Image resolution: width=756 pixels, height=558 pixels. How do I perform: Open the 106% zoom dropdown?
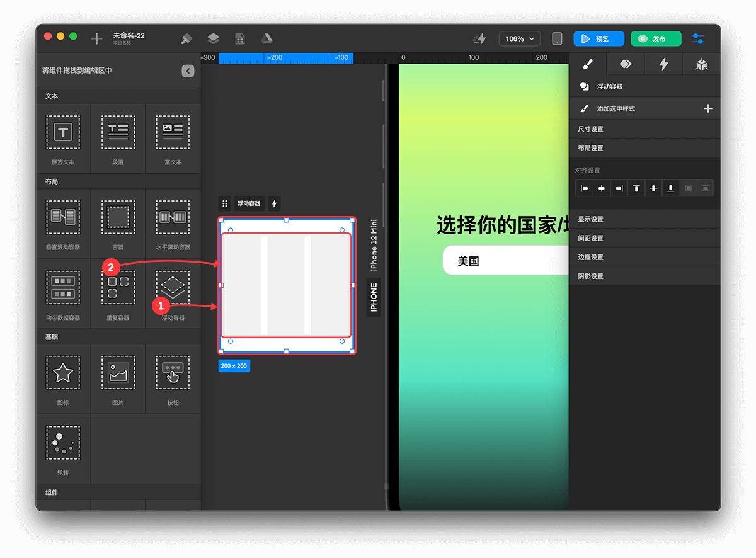tap(520, 39)
